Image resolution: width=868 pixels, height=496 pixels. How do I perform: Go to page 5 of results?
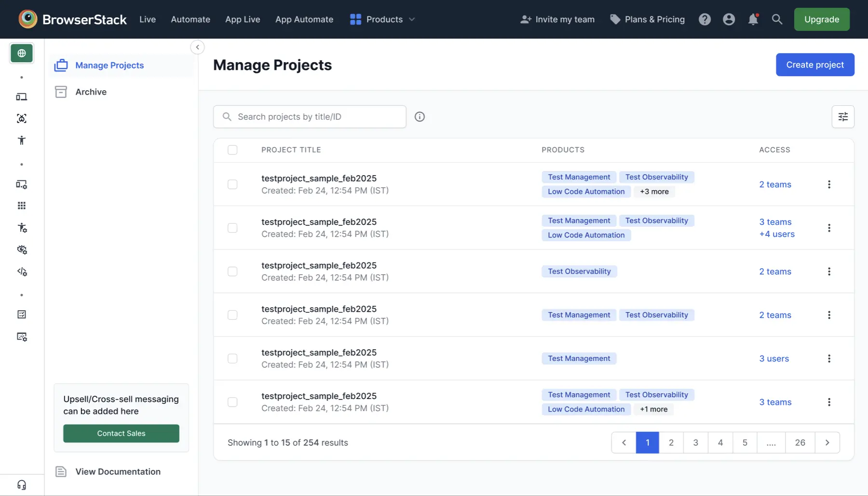tap(745, 442)
